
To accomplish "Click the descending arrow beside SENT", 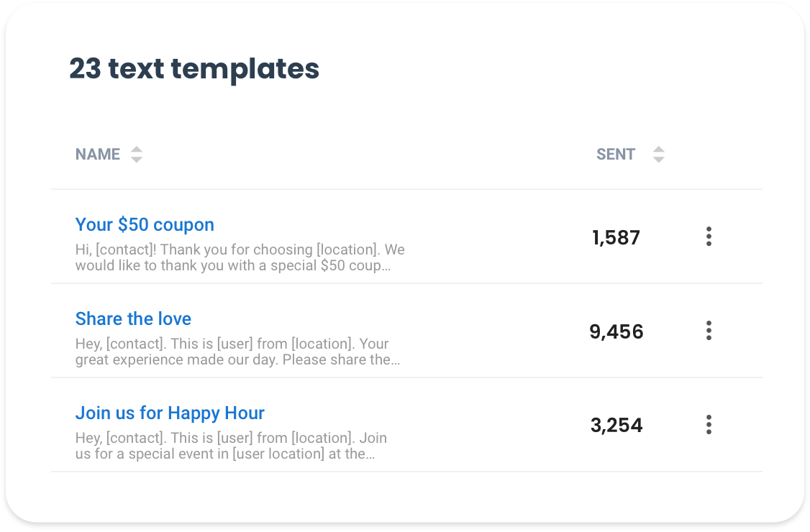I will [658, 160].
